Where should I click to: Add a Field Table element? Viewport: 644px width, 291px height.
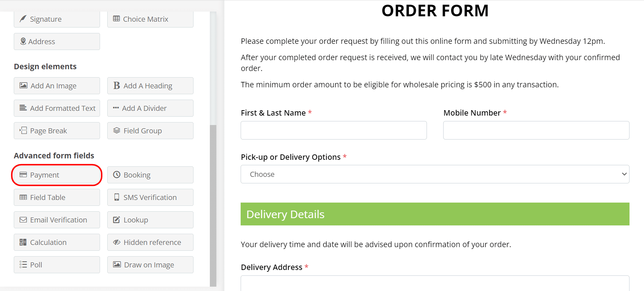click(57, 198)
